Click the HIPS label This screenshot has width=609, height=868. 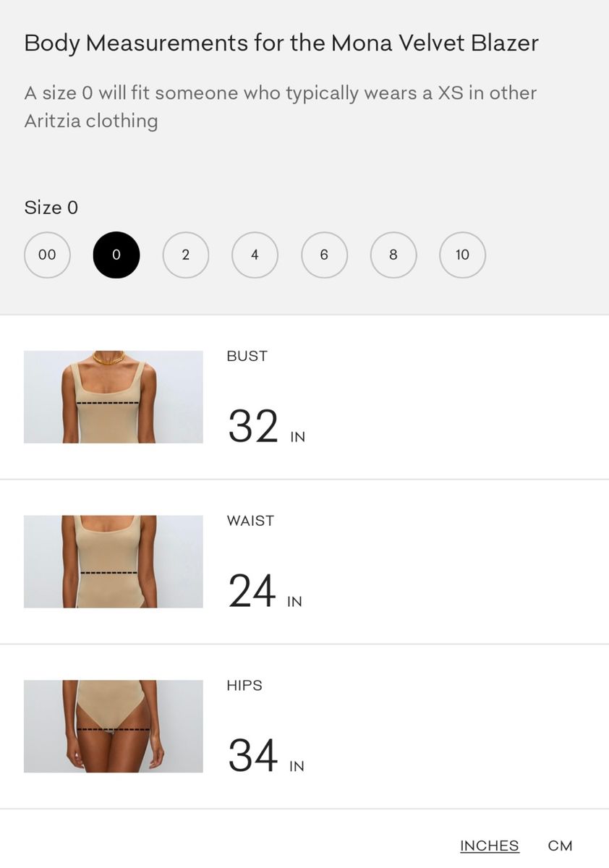click(x=244, y=685)
